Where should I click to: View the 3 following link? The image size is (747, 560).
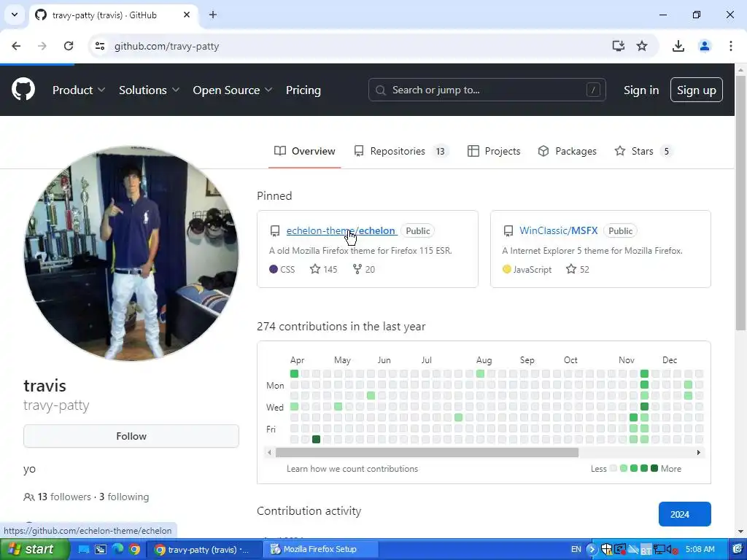pyautogui.click(x=124, y=497)
